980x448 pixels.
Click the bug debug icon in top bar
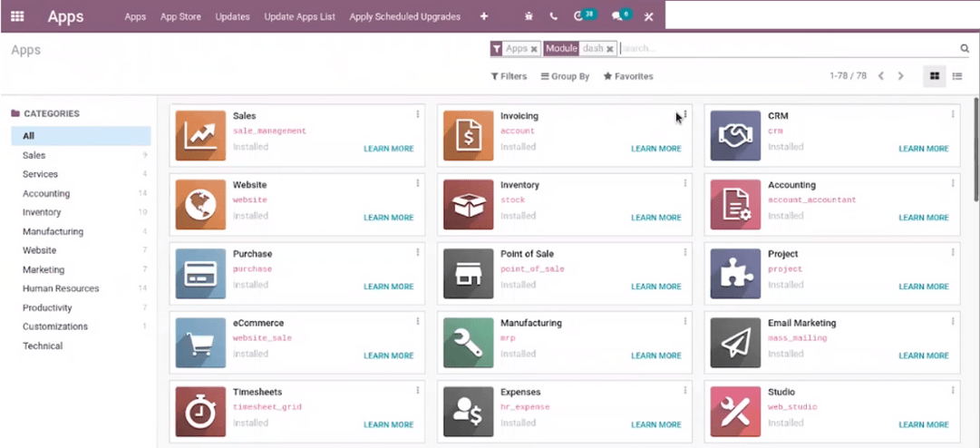click(529, 17)
